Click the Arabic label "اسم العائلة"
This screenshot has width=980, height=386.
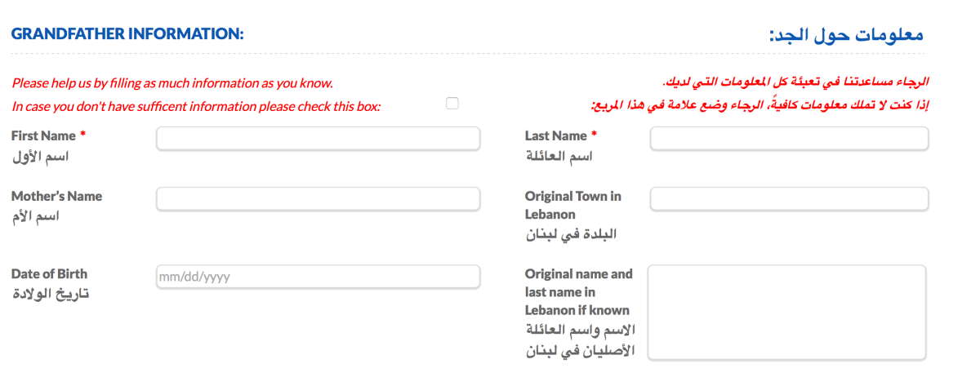pos(559,155)
